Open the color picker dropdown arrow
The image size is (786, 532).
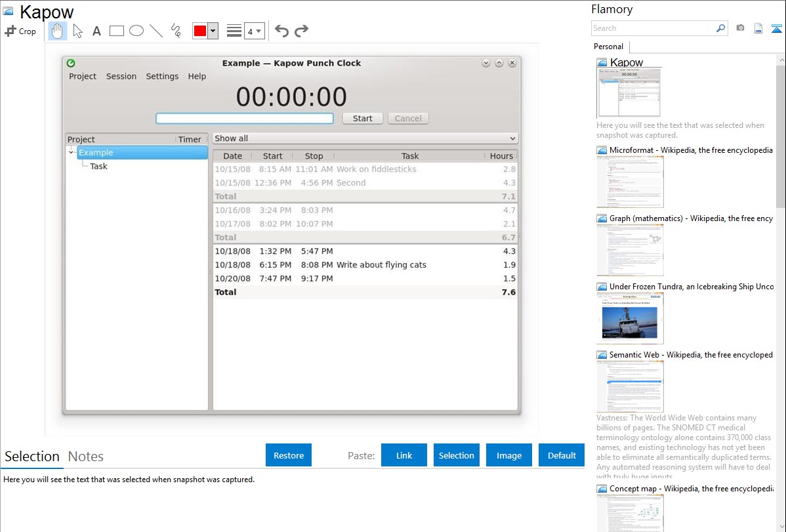(213, 31)
